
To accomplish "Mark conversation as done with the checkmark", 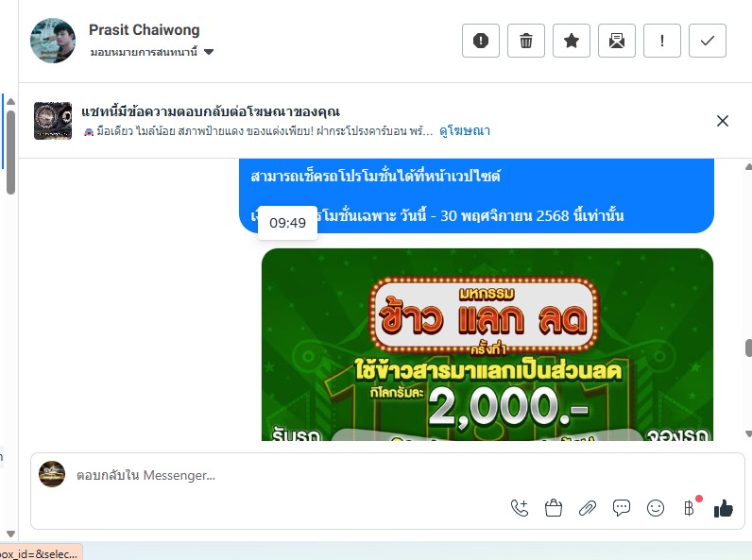I will [708, 41].
